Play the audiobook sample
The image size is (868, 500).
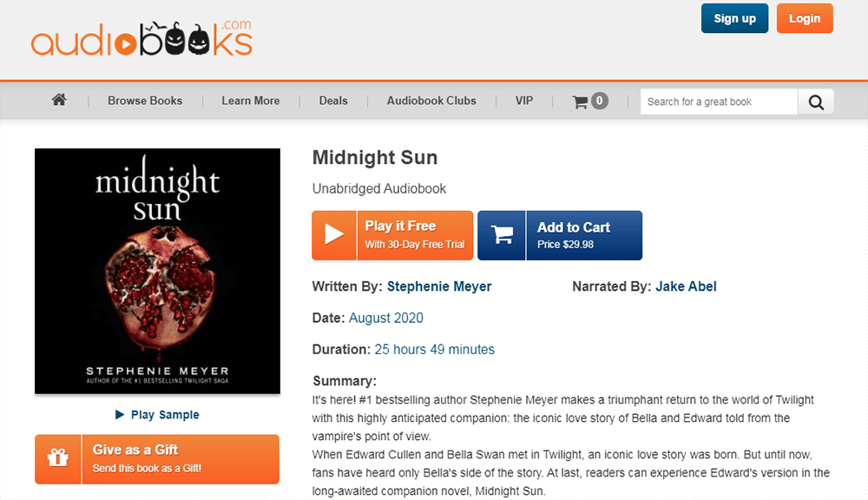coord(157,415)
